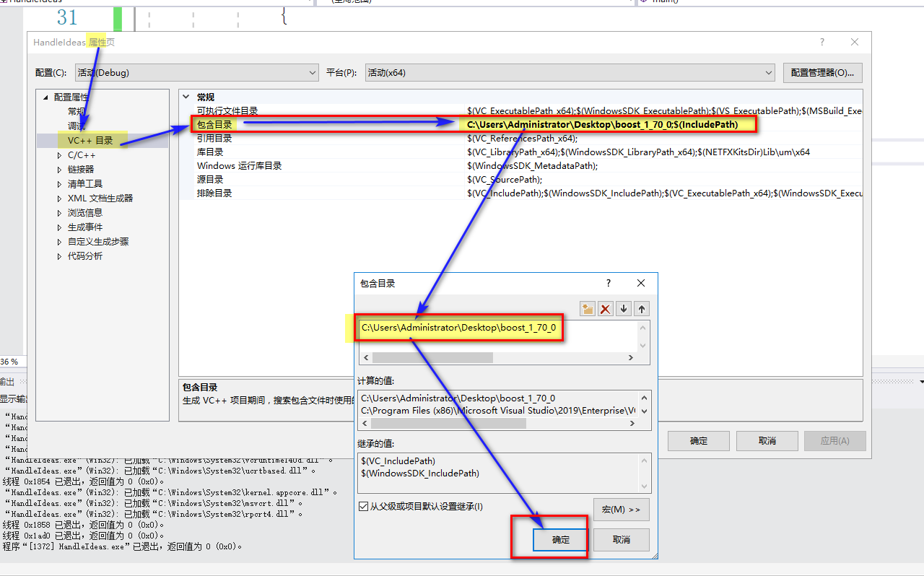Viewport: 924px width, 576px height.
Task: Select $(VC_IncludePath) in 继承的值 list
Action: point(398,461)
